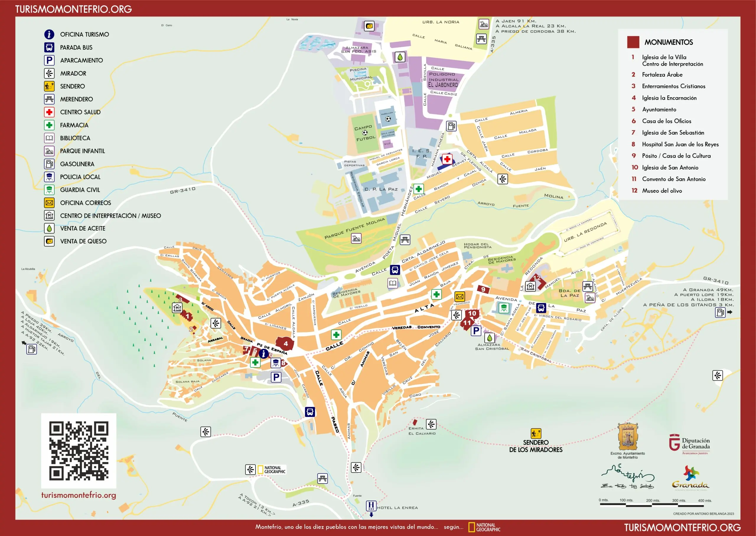Click the yellow post office envelope icon on the map
Image resolution: width=756 pixels, height=536 pixels.
point(460,296)
